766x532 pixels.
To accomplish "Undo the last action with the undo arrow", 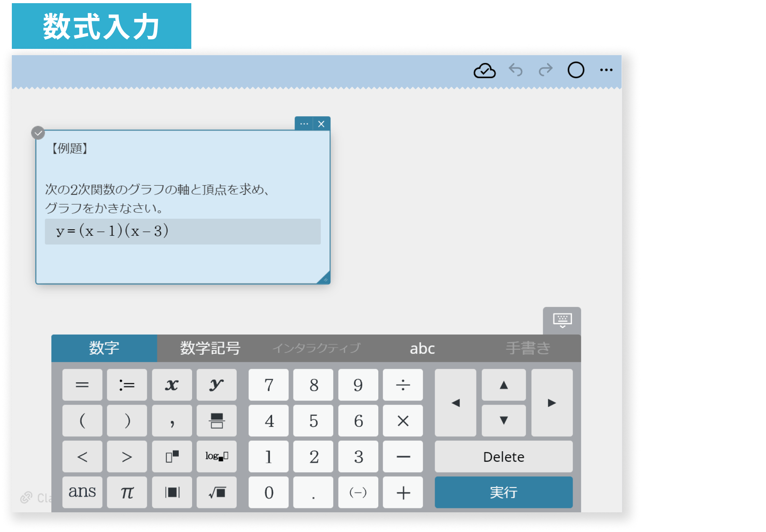I will (516, 70).
